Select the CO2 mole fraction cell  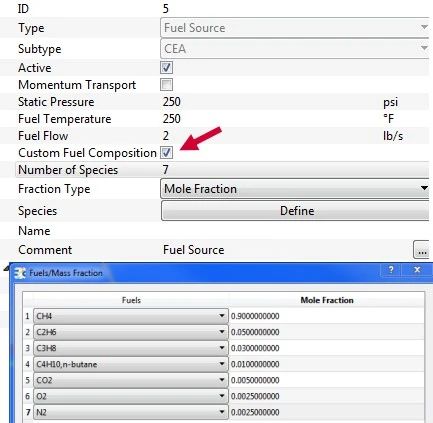pos(327,380)
